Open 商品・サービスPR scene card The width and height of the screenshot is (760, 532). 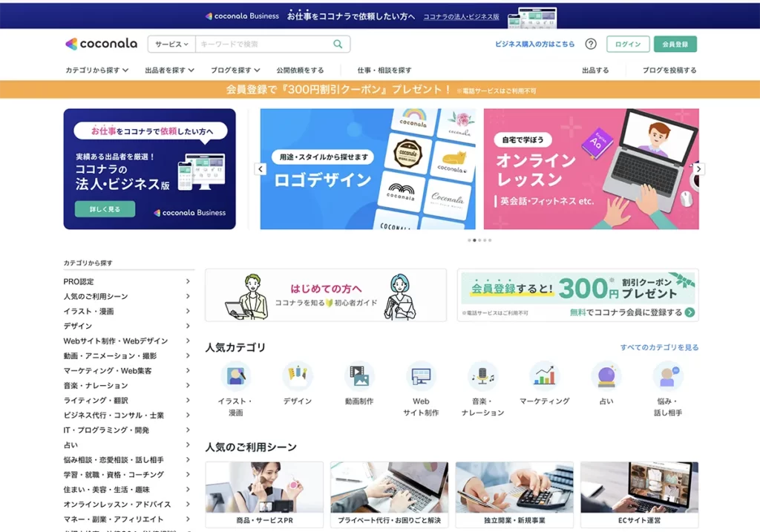click(264, 495)
